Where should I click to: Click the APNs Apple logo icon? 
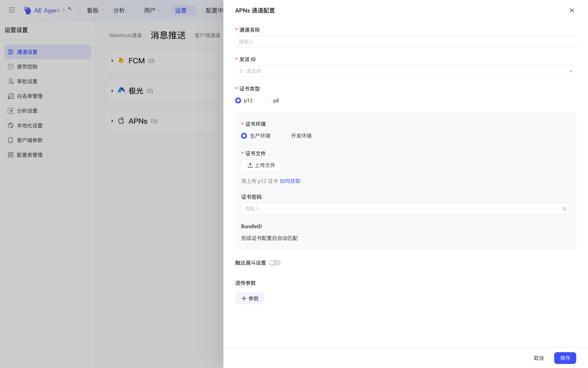coord(121,121)
